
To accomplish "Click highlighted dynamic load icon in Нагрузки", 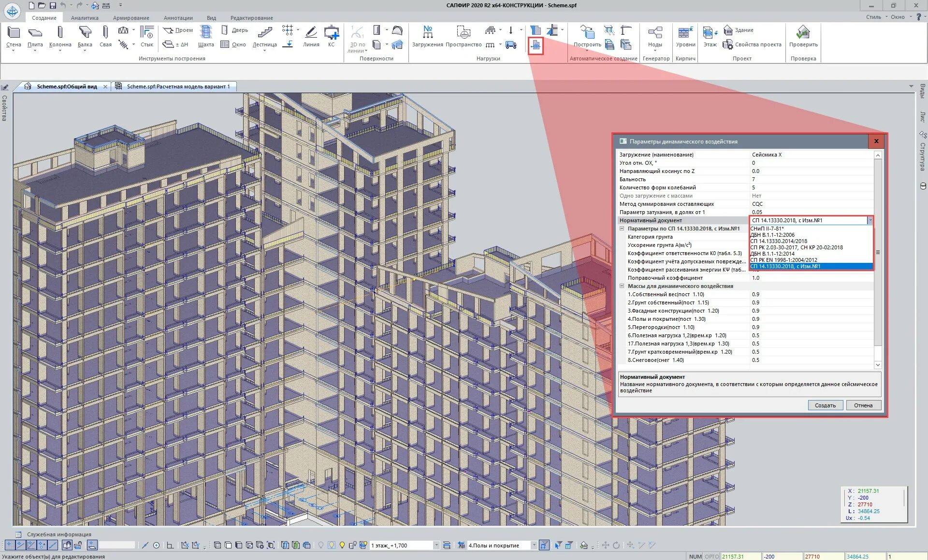I will (x=536, y=46).
